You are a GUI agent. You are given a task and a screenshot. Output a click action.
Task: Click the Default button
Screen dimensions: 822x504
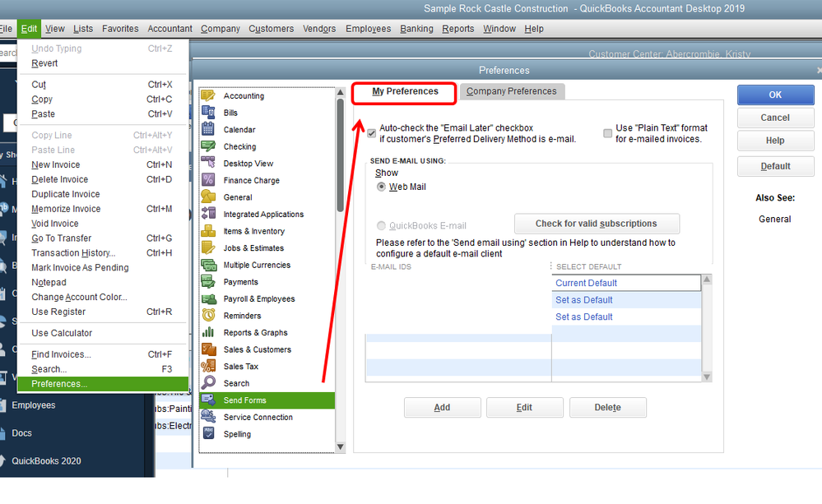pyautogui.click(x=775, y=166)
